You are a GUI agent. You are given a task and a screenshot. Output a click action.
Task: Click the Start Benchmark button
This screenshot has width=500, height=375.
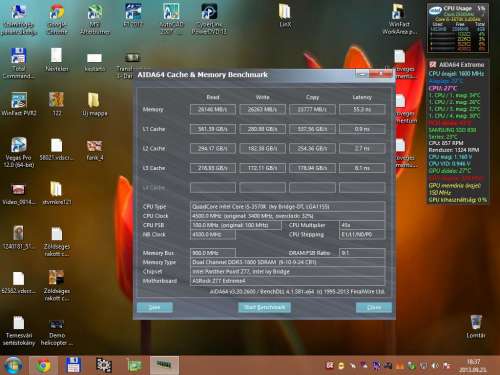pos(264,307)
